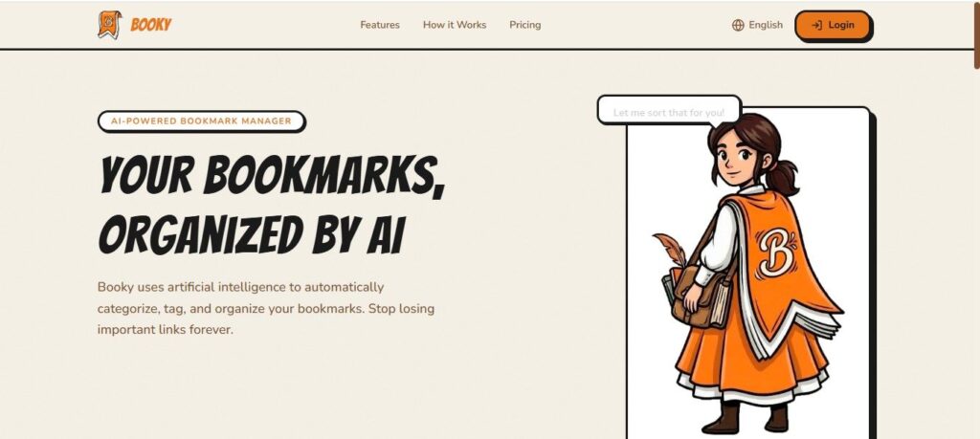Click the B emblem on the orange cape
Viewport: 980px width, 439px height.
pyautogui.click(x=775, y=252)
